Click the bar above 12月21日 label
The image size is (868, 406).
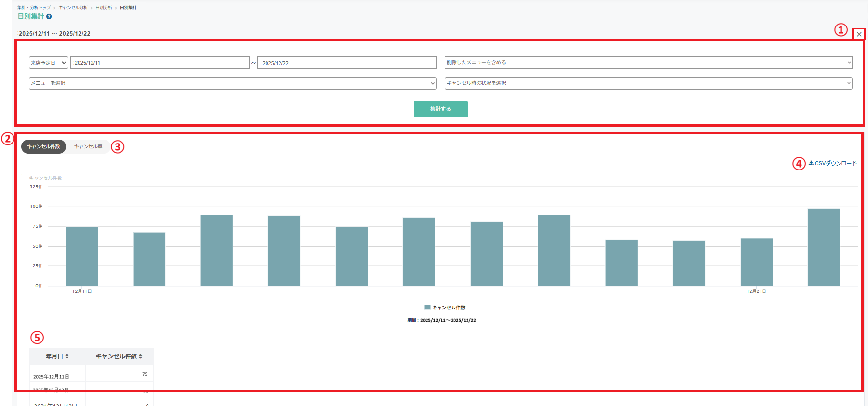coord(757,262)
